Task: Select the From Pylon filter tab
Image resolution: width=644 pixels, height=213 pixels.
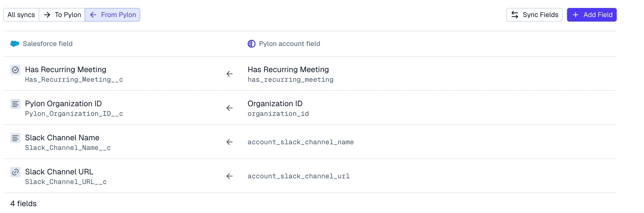Action: (113, 15)
